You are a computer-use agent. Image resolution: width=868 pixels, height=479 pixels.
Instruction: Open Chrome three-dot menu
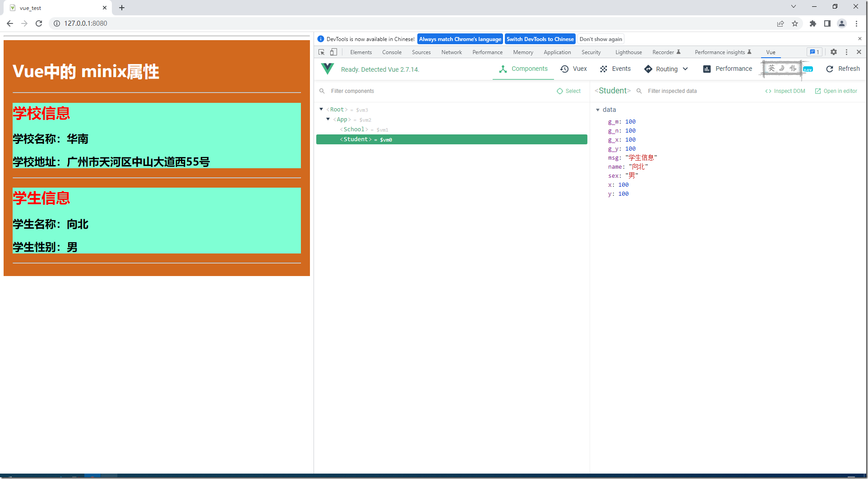(x=856, y=23)
